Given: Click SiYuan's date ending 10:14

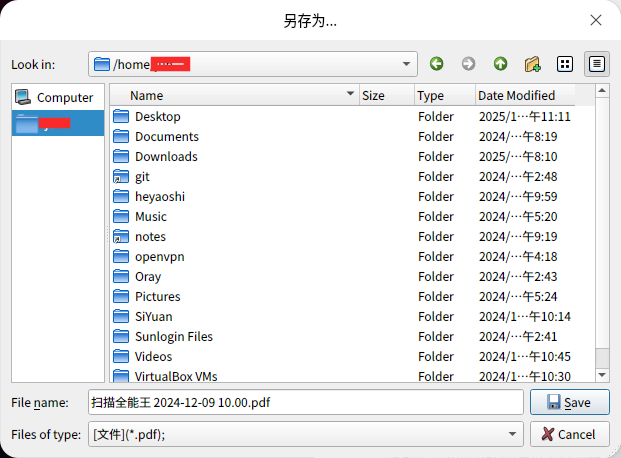Looking at the screenshot, I should [525, 317].
